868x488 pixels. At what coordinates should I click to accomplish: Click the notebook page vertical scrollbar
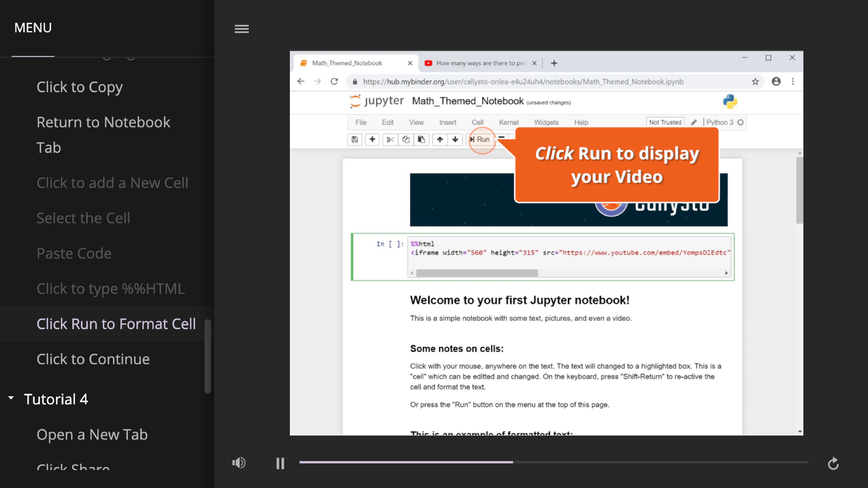click(799, 190)
